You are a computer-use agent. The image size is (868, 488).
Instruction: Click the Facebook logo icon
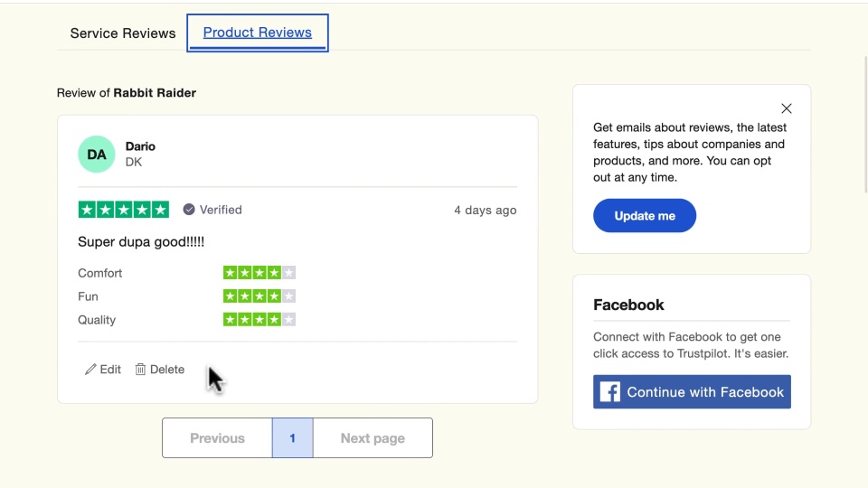click(610, 392)
